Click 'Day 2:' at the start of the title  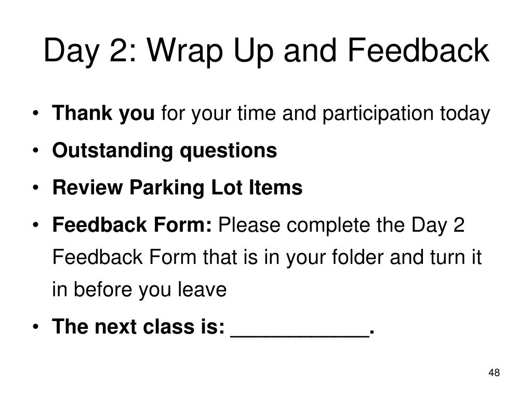tap(90, 51)
